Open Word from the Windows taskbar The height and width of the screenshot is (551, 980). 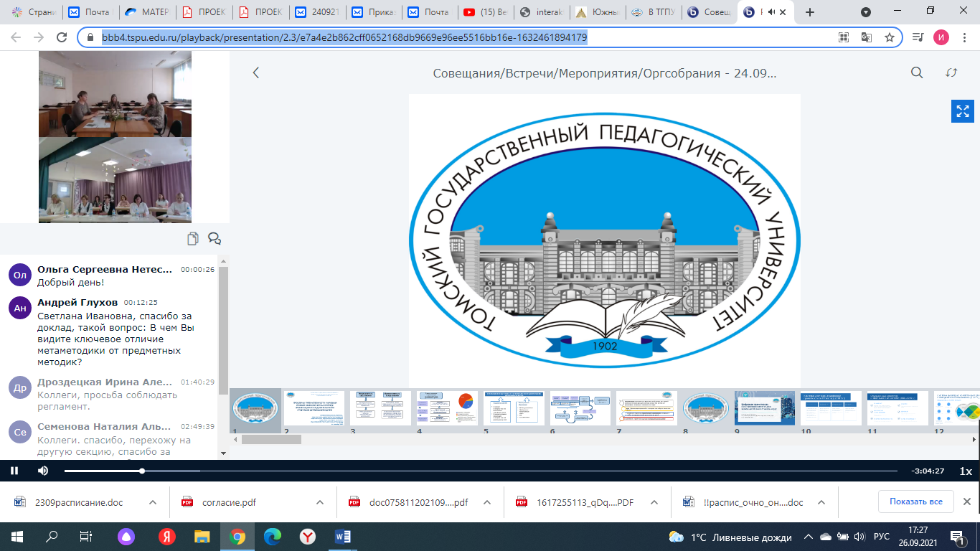[342, 537]
